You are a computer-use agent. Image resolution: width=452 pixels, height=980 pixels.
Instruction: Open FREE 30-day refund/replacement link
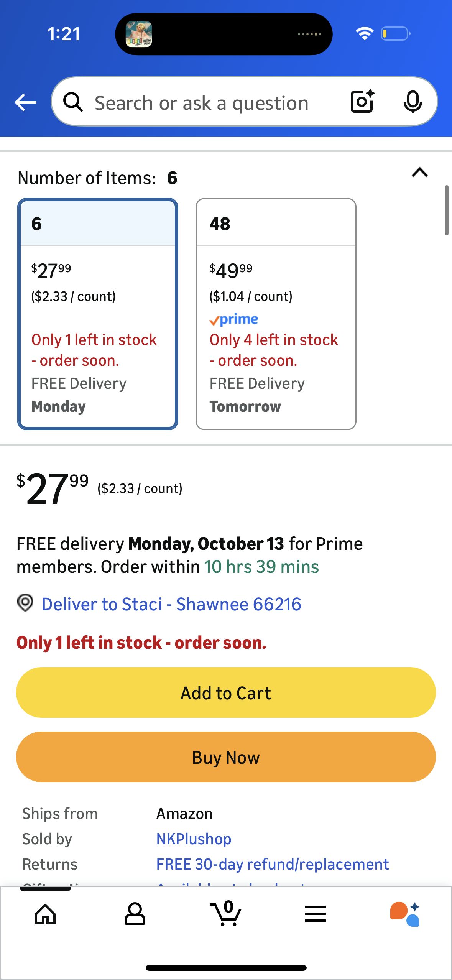pyautogui.click(x=273, y=864)
